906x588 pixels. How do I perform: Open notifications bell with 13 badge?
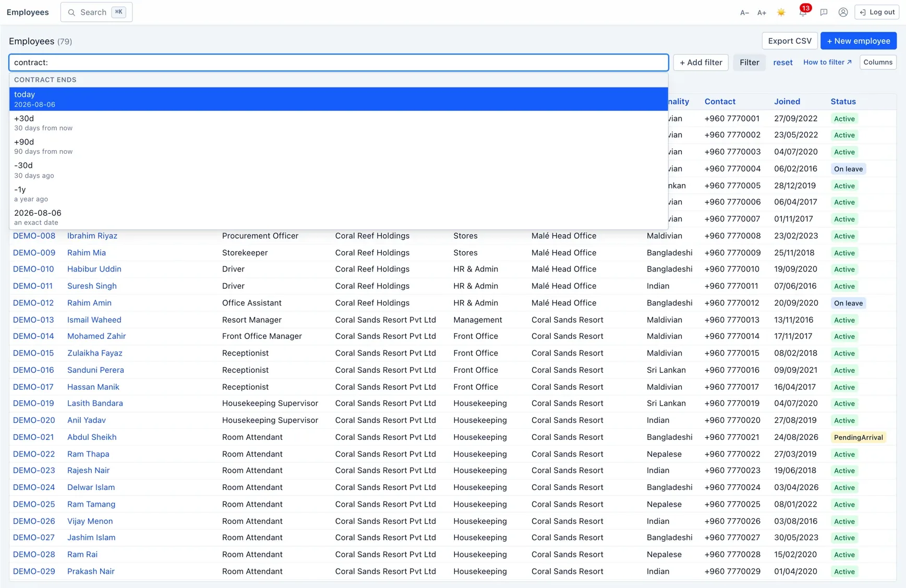[x=803, y=11]
